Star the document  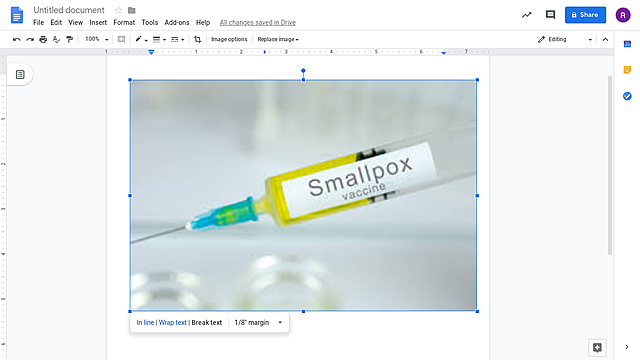(x=118, y=10)
